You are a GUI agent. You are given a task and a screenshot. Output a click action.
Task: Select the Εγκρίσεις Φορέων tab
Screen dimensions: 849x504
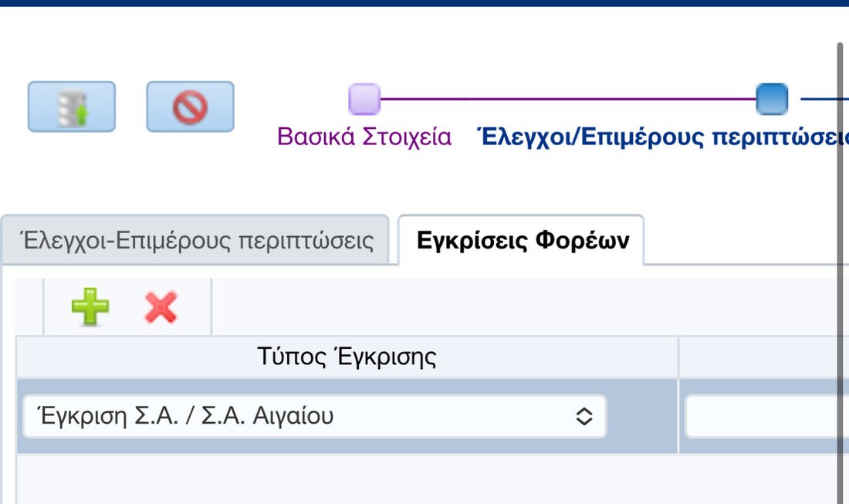coord(523,240)
